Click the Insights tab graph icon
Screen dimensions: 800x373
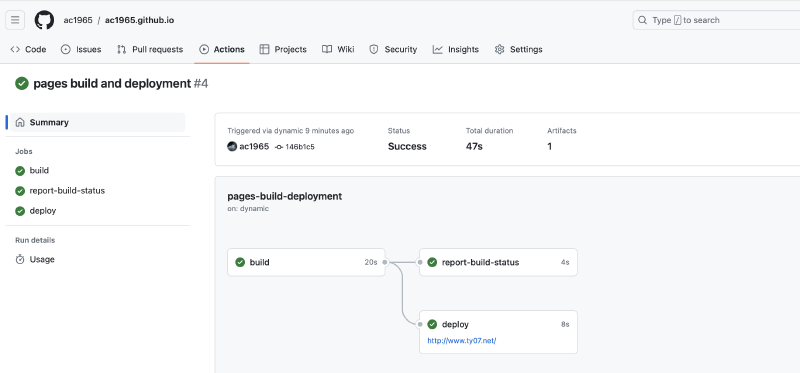point(438,49)
